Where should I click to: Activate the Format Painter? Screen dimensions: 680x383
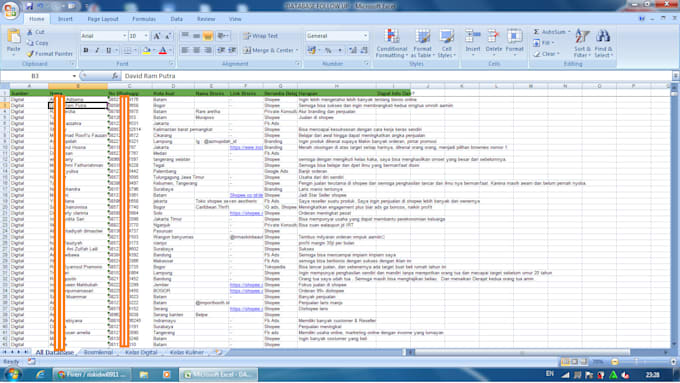49,54
